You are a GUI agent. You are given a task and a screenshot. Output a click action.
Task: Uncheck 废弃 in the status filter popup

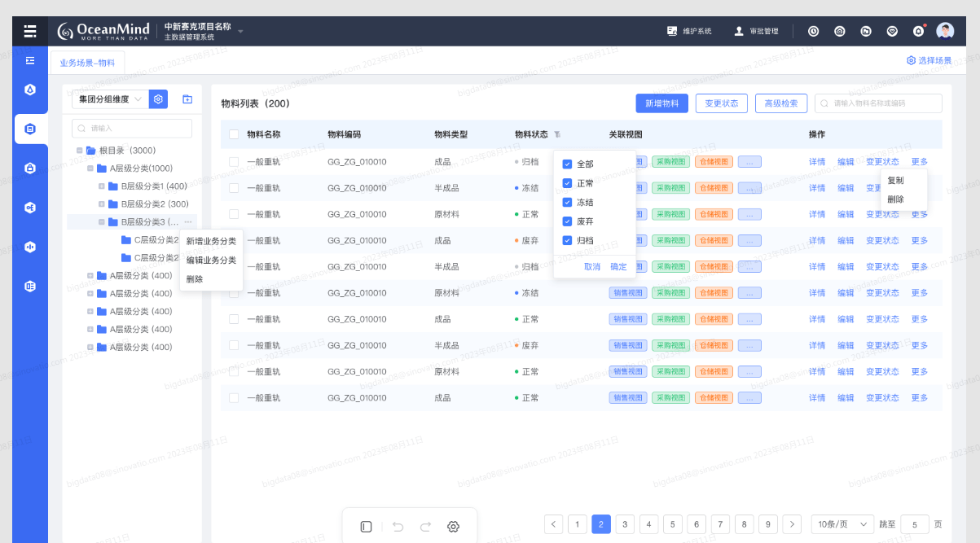tap(567, 221)
